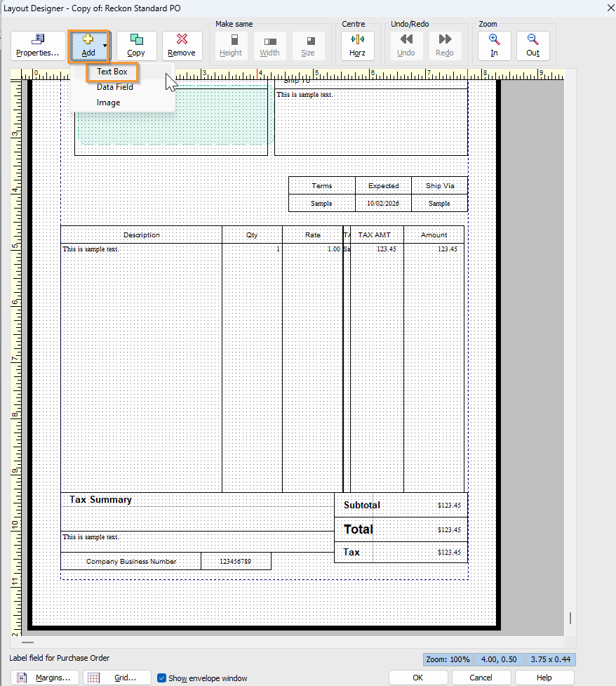Select the Subtotal label

(362, 506)
